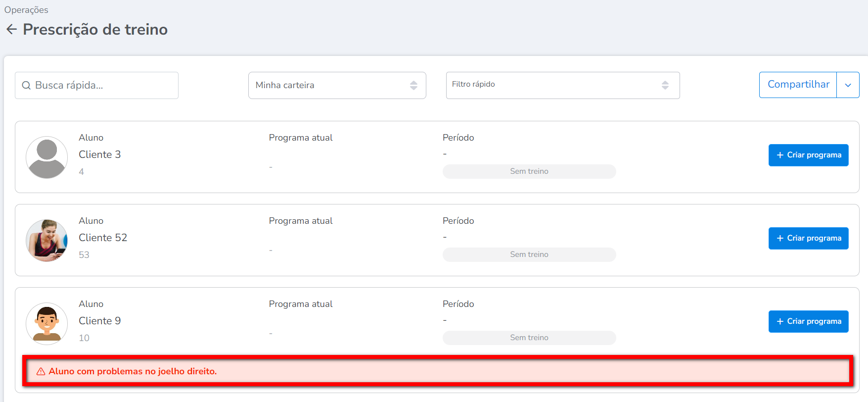
Task: Create program for Cliente 3
Action: coord(808,155)
